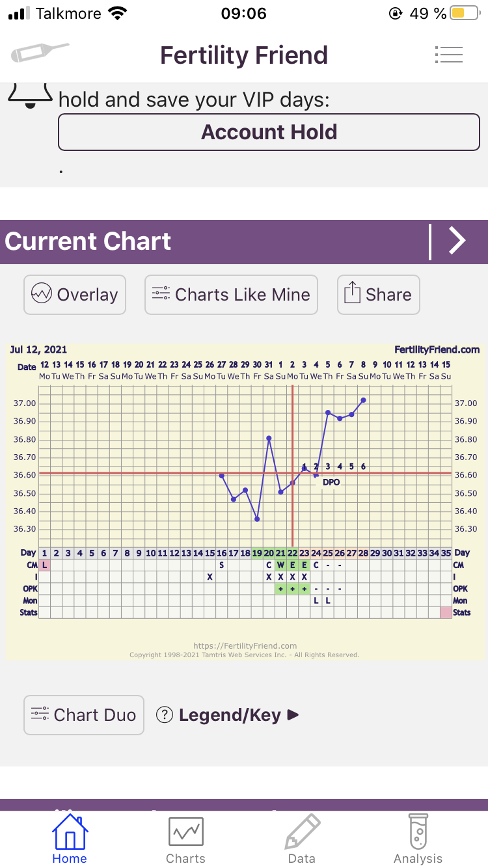
Task: Expand Current Chart with the chevron arrow
Action: tap(457, 241)
